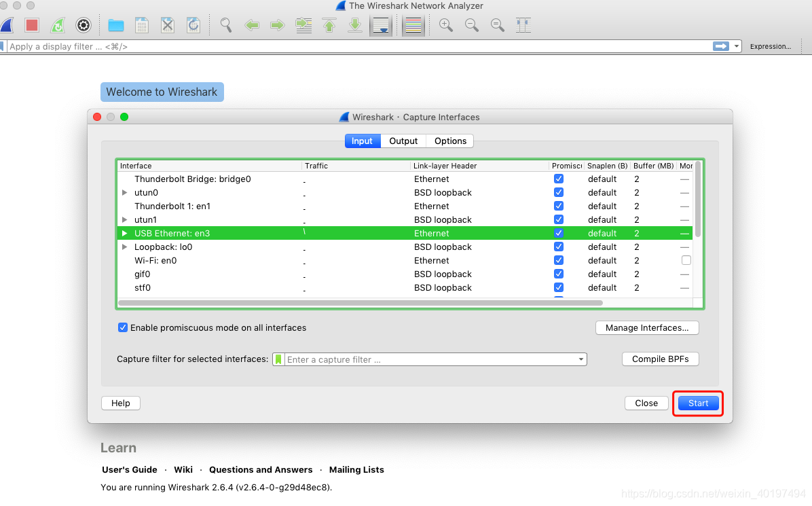Click the Compile BPFs button
The height and width of the screenshot is (506, 812).
click(x=661, y=359)
